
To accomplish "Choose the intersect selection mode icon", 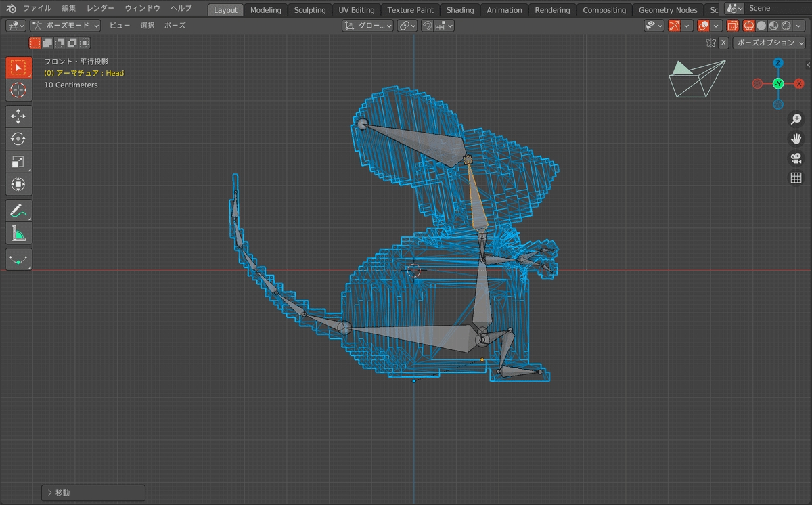I will 84,43.
